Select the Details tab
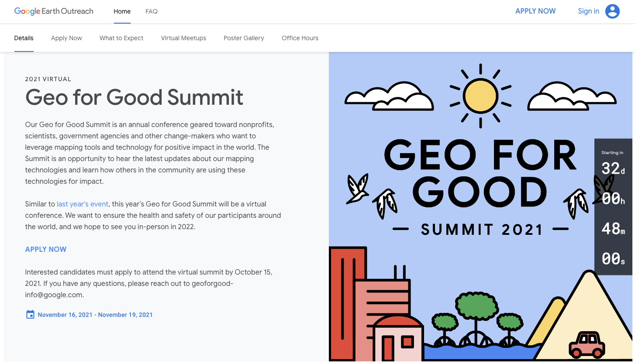635x364 pixels. click(x=24, y=38)
